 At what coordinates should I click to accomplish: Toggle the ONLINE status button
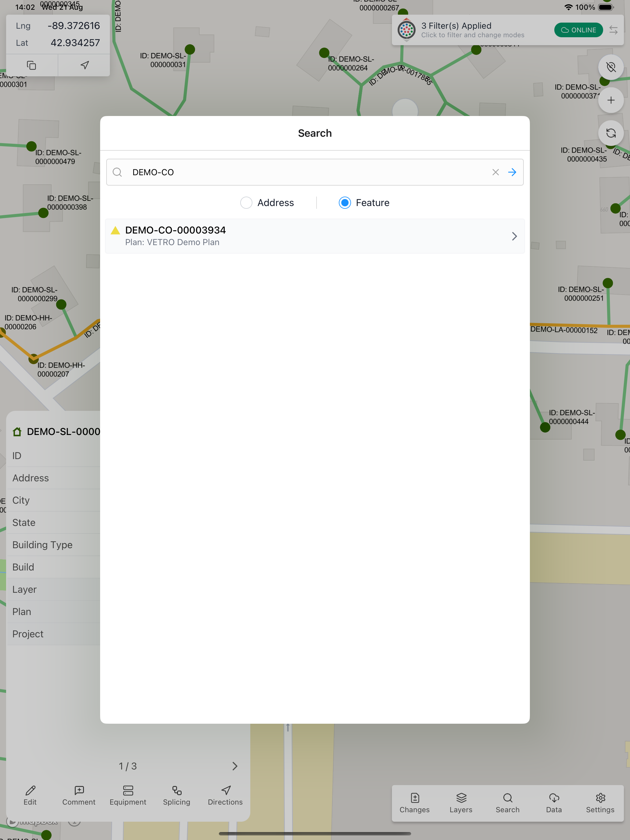[578, 30]
